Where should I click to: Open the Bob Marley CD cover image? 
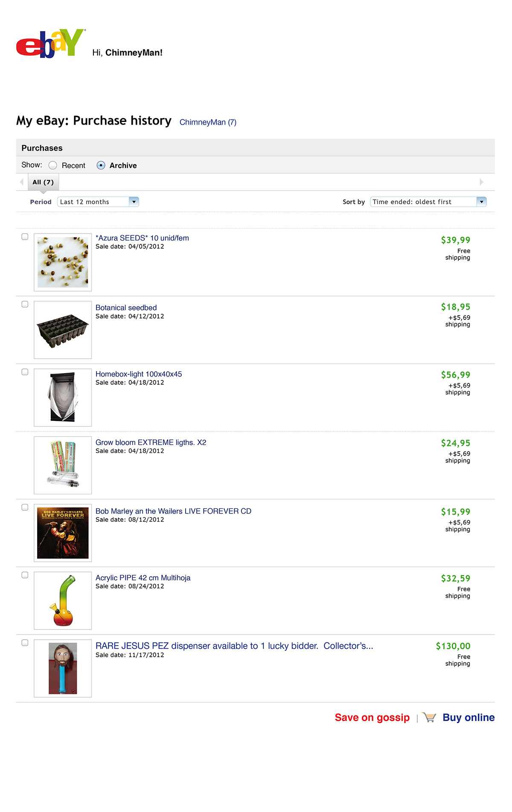point(63,533)
